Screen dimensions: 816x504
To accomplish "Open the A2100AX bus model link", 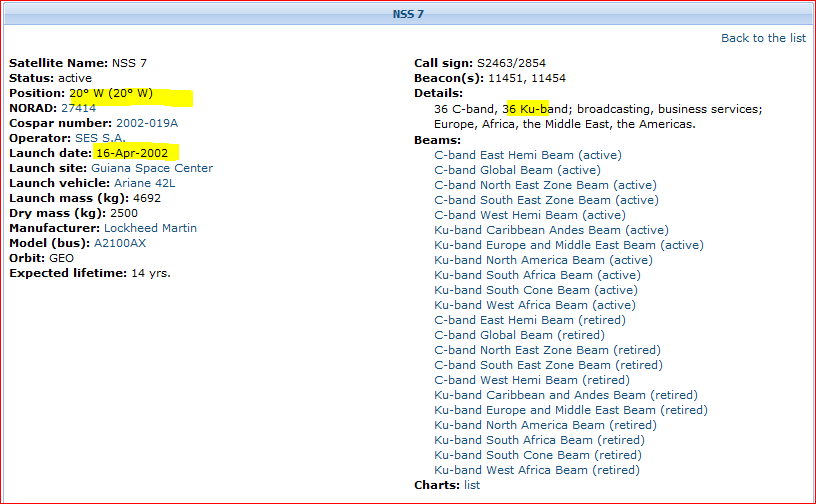I will click(x=120, y=243).
